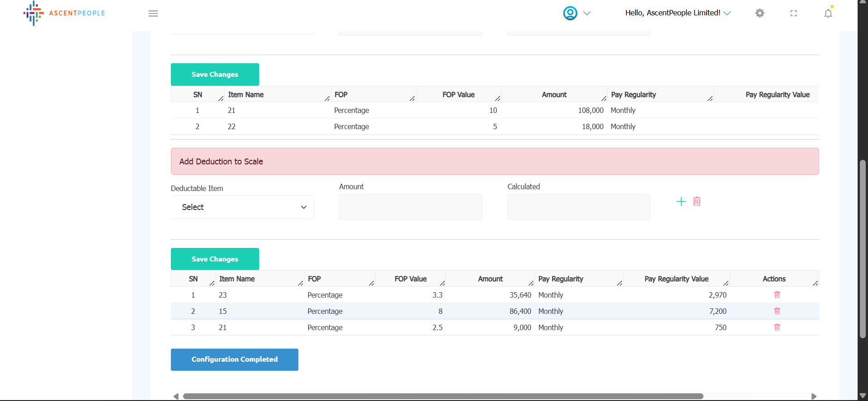Click the horizontal scrollbar at the bottom
Image resolution: width=868 pixels, height=401 pixels.
click(x=443, y=396)
